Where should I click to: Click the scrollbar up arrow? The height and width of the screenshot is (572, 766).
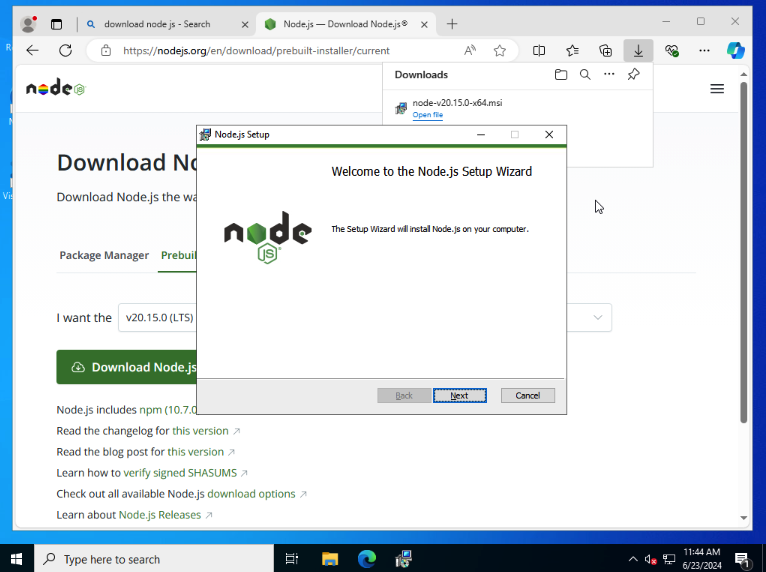click(744, 74)
